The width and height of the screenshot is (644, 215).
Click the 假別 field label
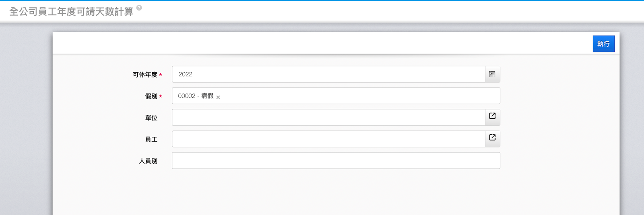coord(151,96)
